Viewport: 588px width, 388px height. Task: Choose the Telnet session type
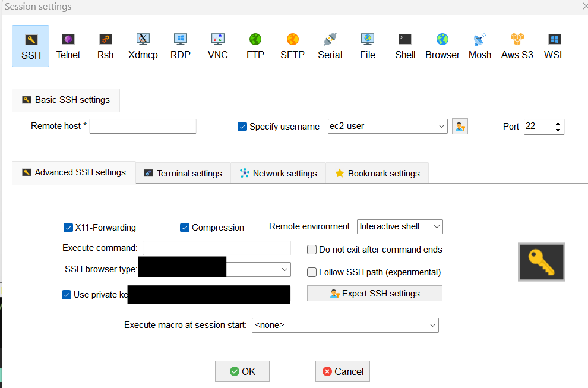point(68,46)
